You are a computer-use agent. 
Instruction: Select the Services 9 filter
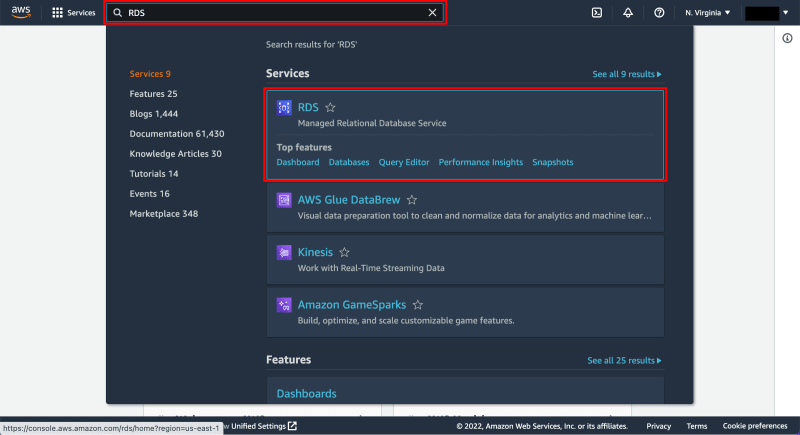150,74
